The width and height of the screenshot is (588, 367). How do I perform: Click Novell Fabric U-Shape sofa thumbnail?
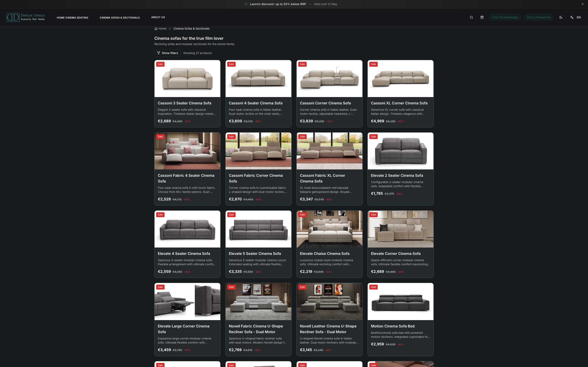click(x=258, y=302)
